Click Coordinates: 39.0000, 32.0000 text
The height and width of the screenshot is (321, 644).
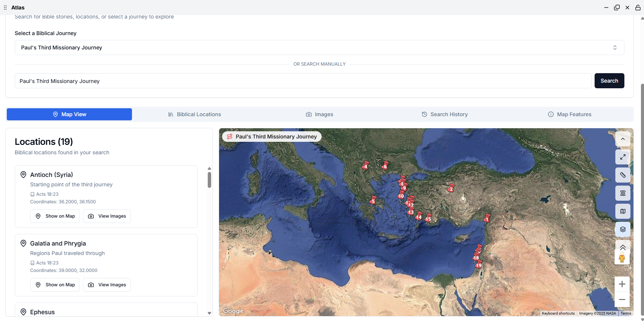pos(64,270)
